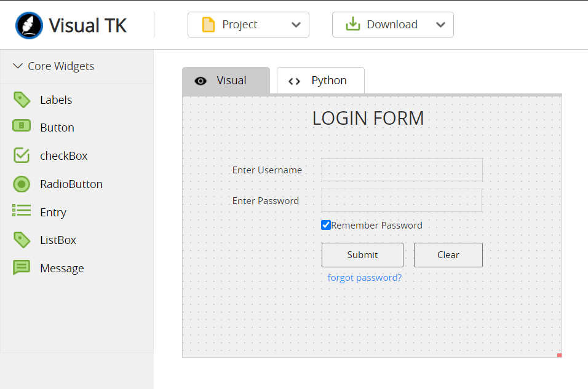The width and height of the screenshot is (588, 389).
Task: Click the Enter Username input field
Action: 402,170
